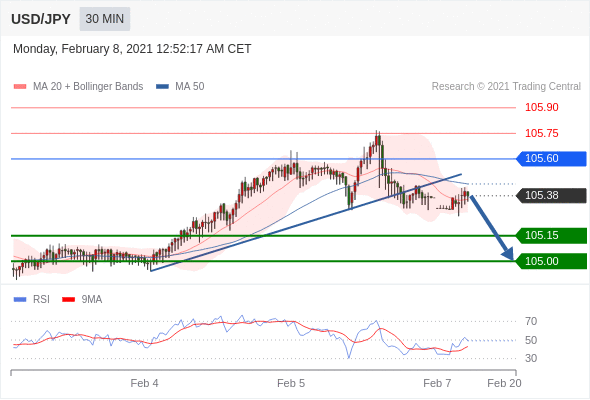Click the Feb 5 date axis label
Image resolution: width=590 pixels, height=400 pixels.
pyautogui.click(x=291, y=383)
